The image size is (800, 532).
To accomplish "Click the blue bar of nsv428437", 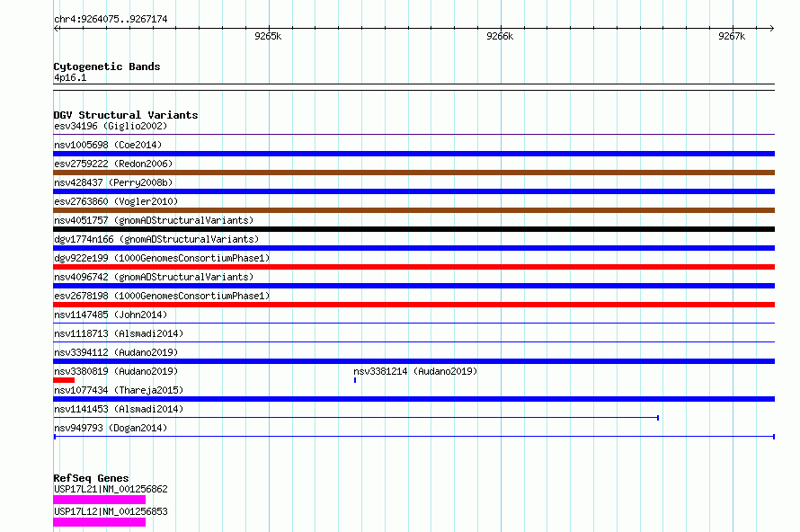I will pyautogui.click(x=413, y=191).
